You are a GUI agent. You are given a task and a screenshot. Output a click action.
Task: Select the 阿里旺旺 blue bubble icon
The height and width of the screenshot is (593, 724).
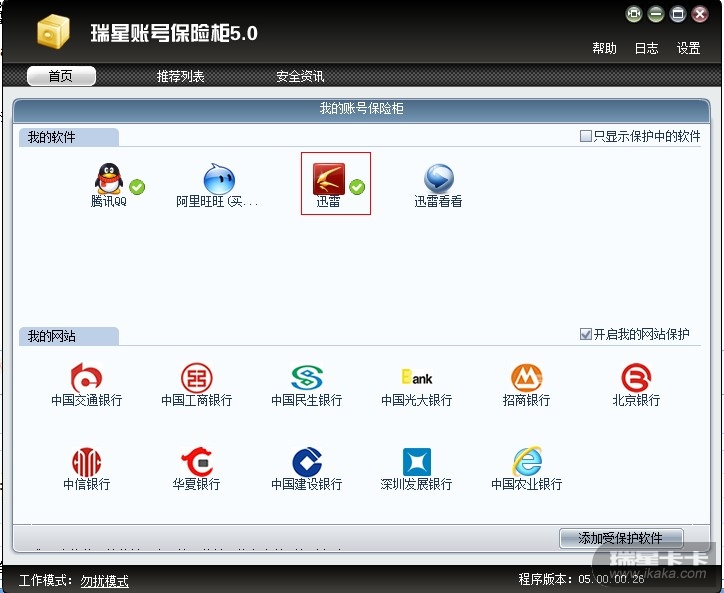(219, 178)
